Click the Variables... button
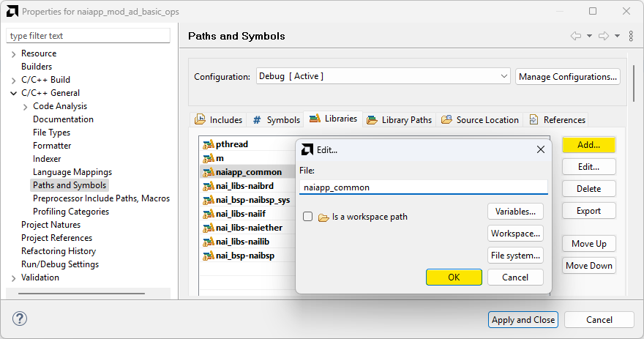The height and width of the screenshot is (339, 644). pyautogui.click(x=515, y=212)
